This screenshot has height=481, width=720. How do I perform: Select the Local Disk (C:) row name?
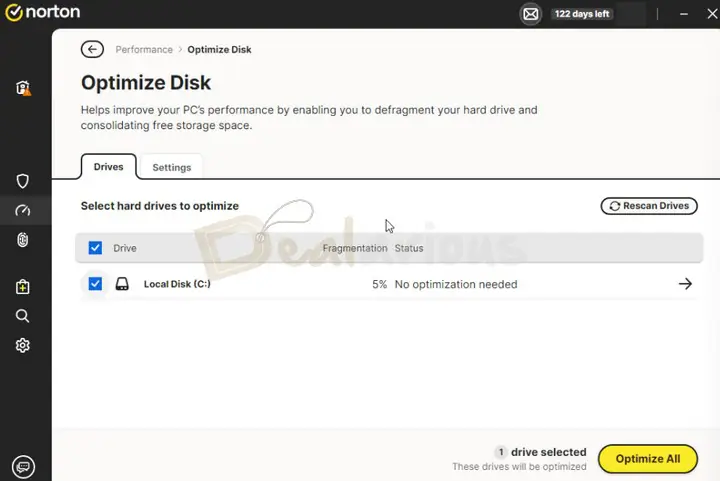tap(177, 284)
